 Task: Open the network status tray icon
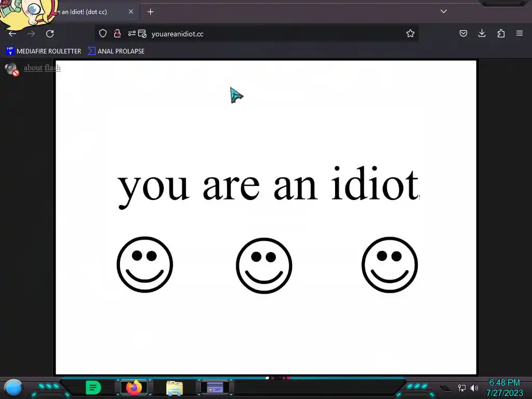pos(461,388)
